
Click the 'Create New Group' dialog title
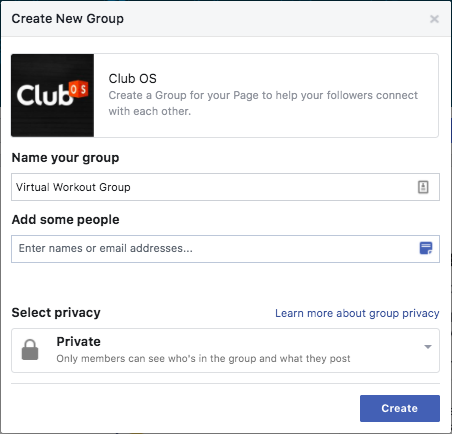(x=68, y=19)
